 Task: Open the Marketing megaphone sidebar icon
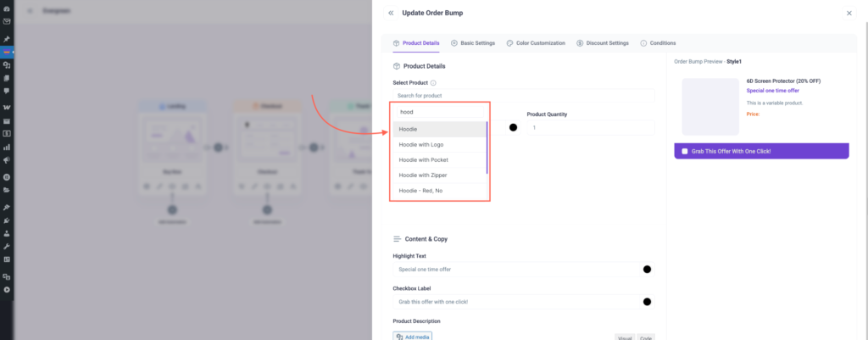[x=7, y=160]
